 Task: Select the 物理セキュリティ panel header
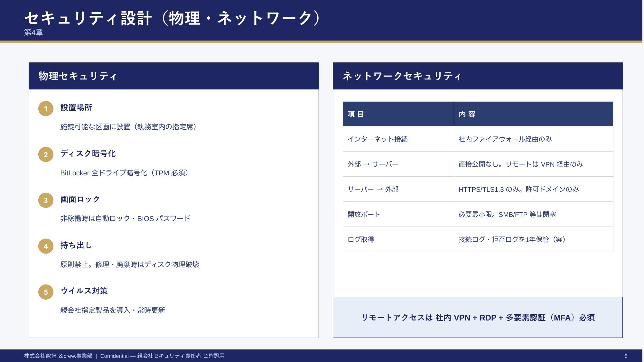click(x=174, y=76)
